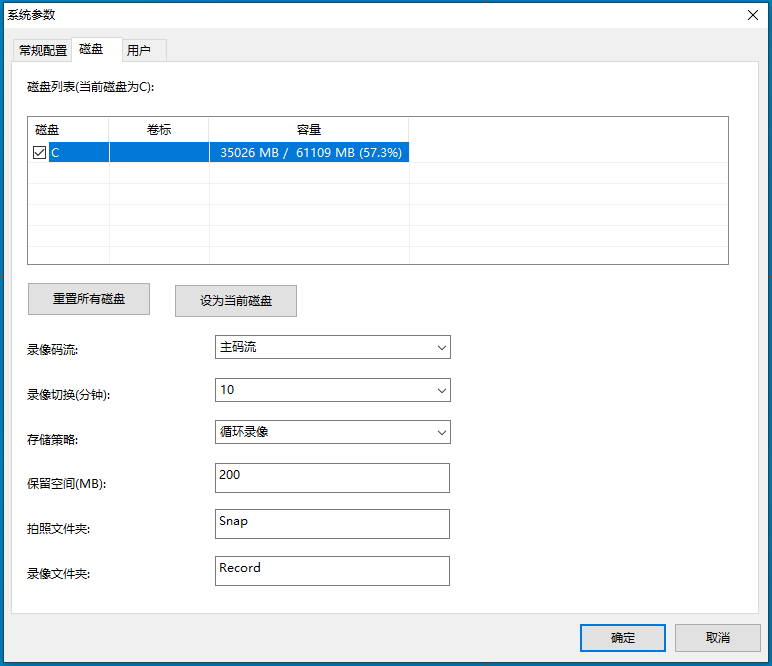Image resolution: width=772 pixels, height=666 pixels.
Task: Close the 系统参数 dialog window
Action: 751,14
